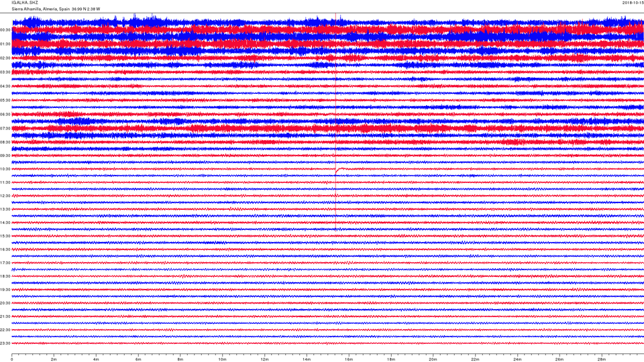This screenshot has width=644, height=362.
Task: Click the 22m tick label on the axis
Action: 475,359
